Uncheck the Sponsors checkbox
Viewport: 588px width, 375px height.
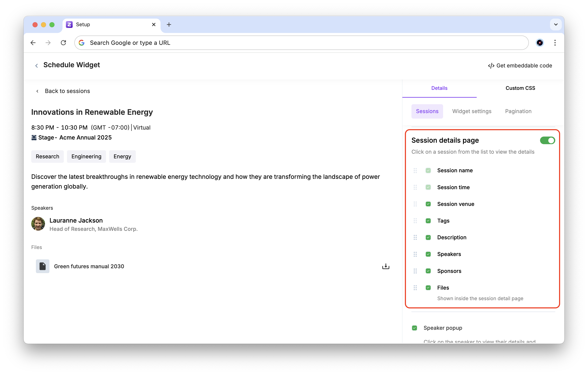[428, 271]
